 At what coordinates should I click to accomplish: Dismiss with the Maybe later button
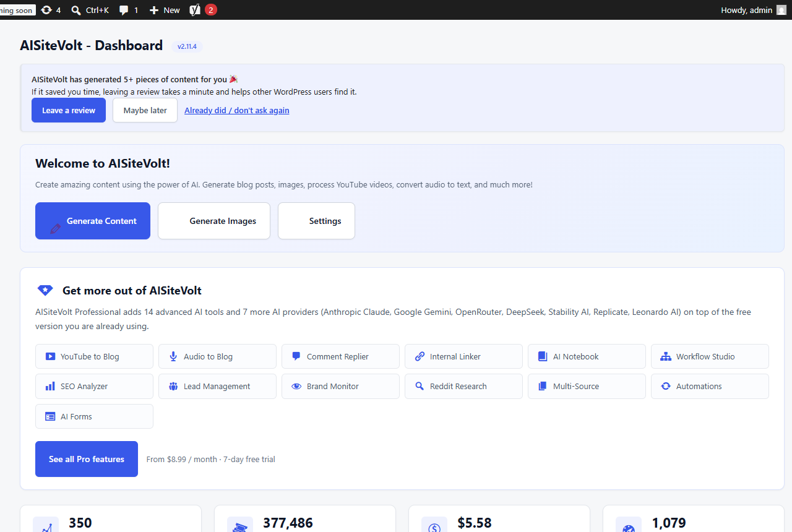145,110
